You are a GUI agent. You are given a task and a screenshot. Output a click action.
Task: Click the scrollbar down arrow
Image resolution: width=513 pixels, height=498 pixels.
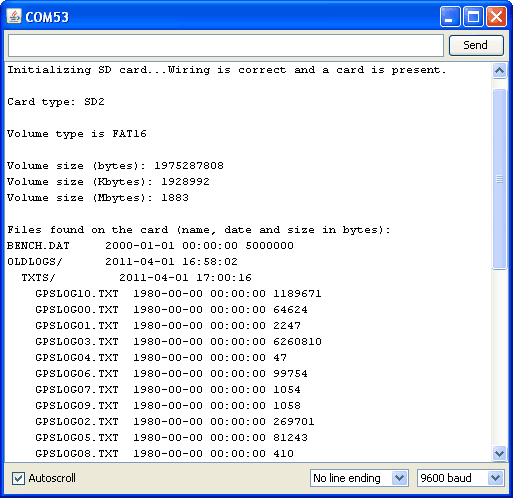point(499,453)
